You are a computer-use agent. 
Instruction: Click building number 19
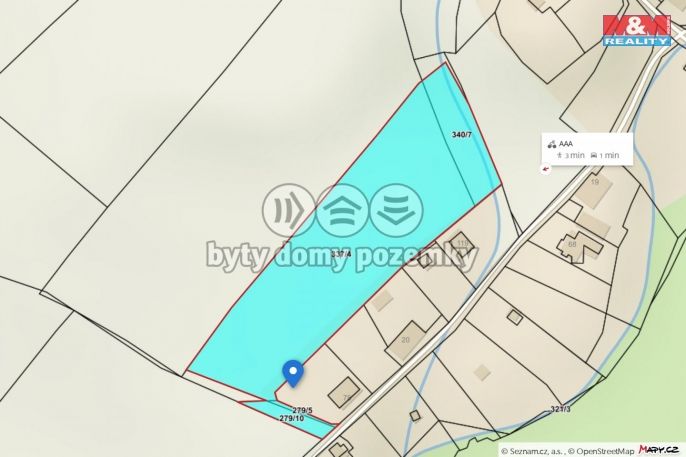point(595,181)
